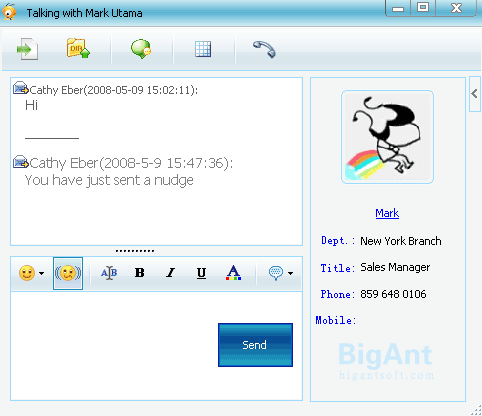Click the send folder DIR icon
The image size is (482, 416).
(78, 49)
